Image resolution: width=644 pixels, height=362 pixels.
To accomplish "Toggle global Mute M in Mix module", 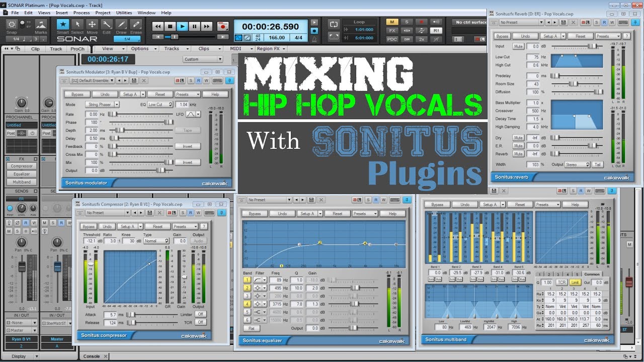I will pos(392,22).
